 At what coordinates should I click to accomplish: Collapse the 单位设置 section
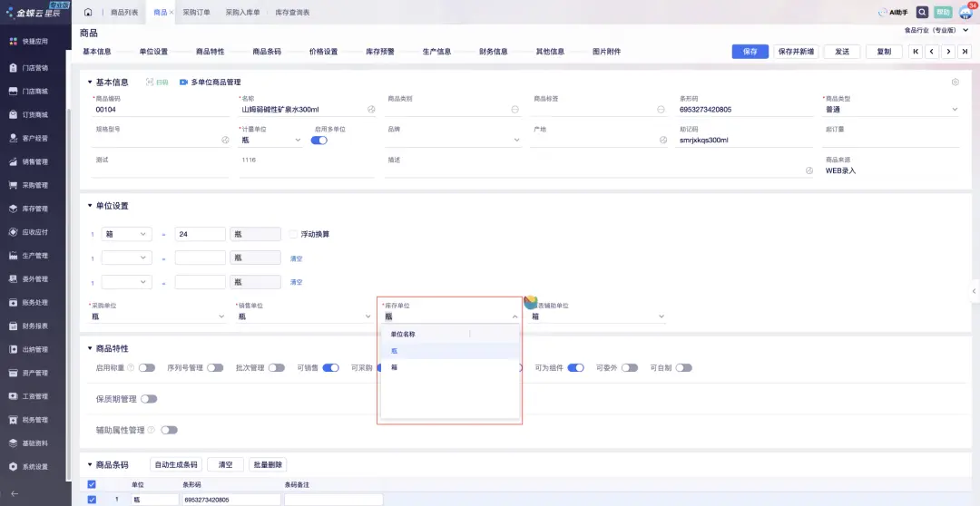pyautogui.click(x=90, y=206)
